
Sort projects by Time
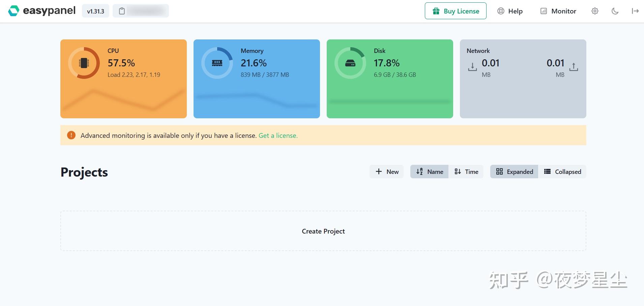pyautogui.click(x=466, y=172)
